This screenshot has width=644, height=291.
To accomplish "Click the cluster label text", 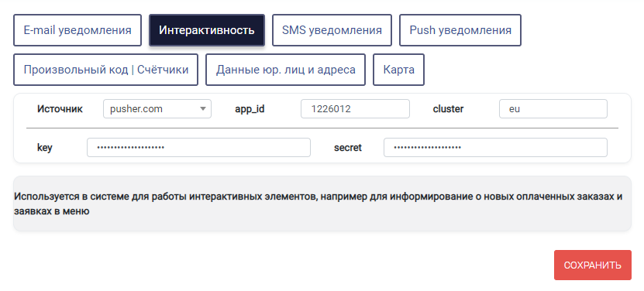I will click(448, 109).
